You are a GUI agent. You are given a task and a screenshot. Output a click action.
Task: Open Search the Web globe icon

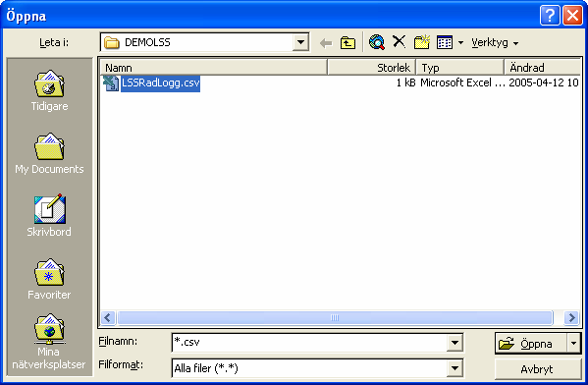click(x=377, y=42)
